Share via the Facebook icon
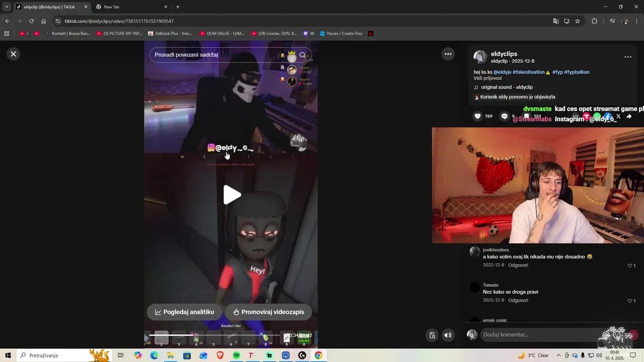This screenshot has width=644, height=362. [x=608, y=117]
